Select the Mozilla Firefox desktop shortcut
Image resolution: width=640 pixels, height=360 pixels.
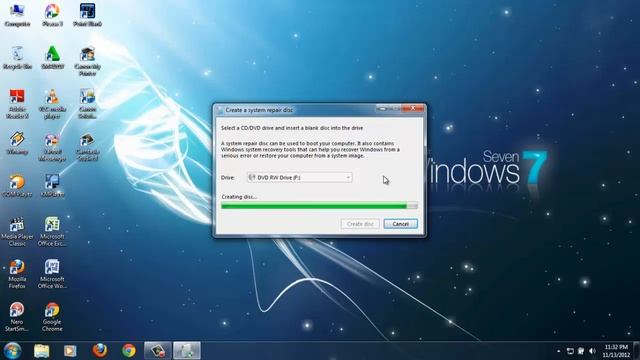tap(17, 274)
